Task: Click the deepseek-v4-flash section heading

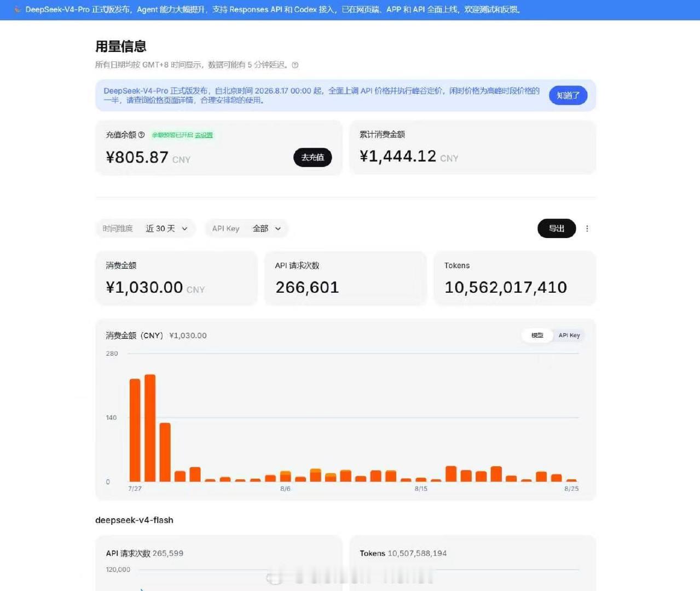Action: click(x=134, y=520)
